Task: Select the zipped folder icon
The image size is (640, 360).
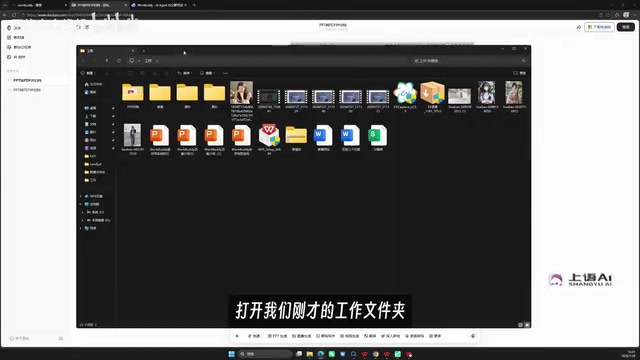Action: pyautogui.click(x=296, y=138)
